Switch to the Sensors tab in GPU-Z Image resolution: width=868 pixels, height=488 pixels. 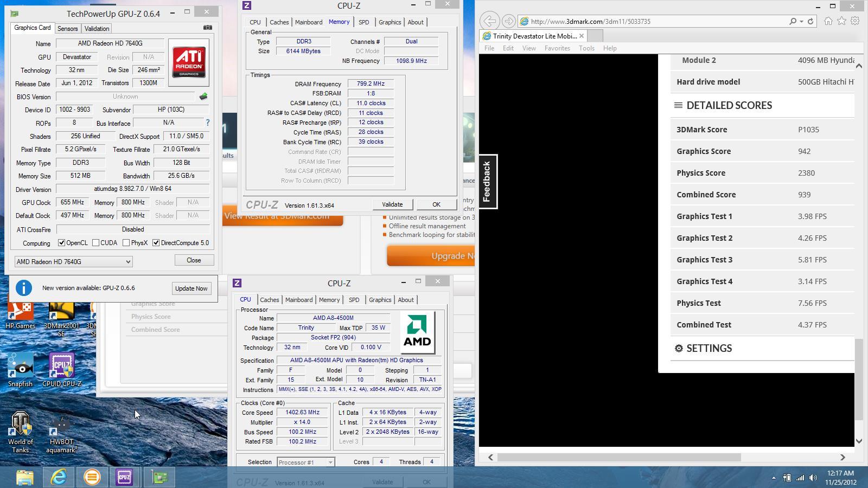click(67, 28)
